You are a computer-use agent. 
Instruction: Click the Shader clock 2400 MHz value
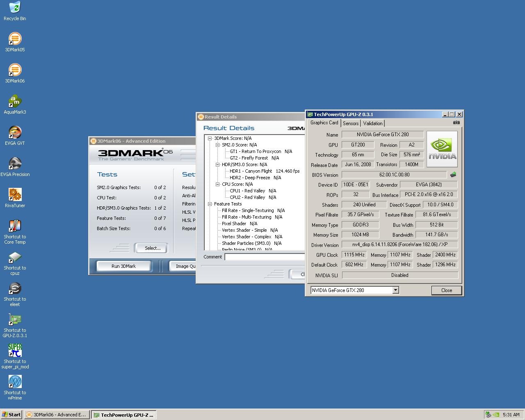click(x=445, y=255)
